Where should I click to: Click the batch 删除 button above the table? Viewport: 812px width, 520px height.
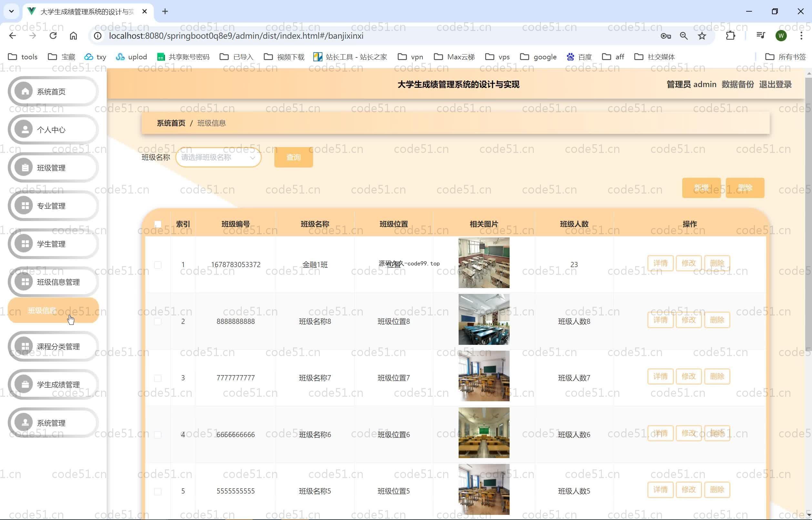click(x=745, y=188)
